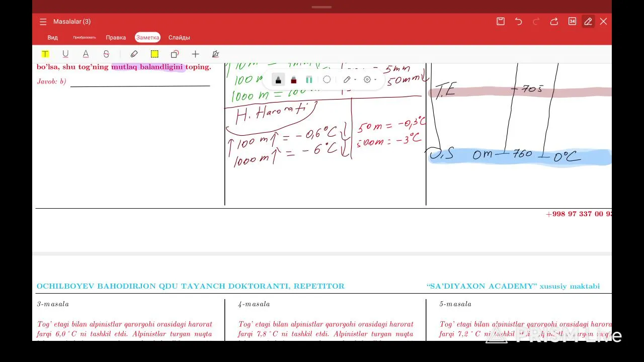This screenshot has width=644, height=362.
Task: Switch to the Вид tab
Action: tap(52, 38)
